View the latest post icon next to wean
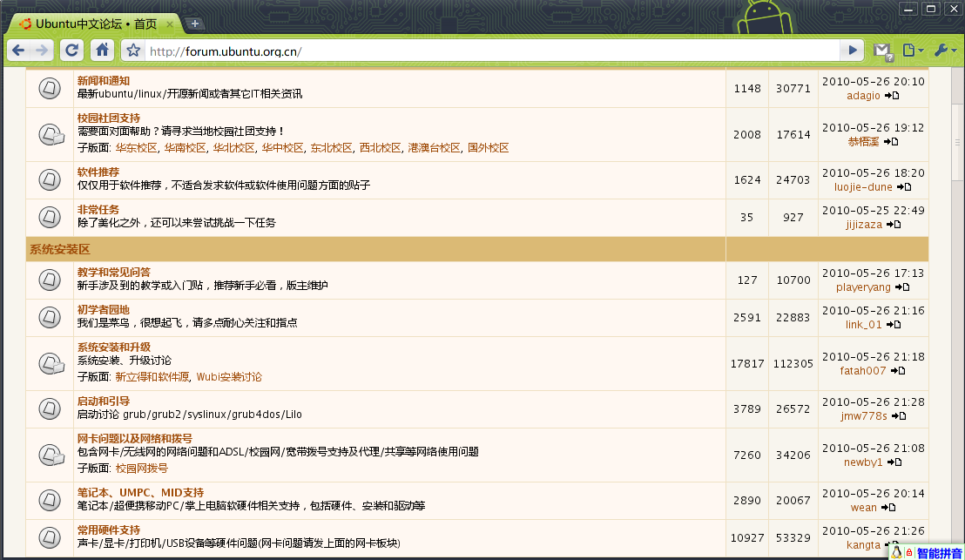The height and width of the screenshot is (560, 965). 888,508
